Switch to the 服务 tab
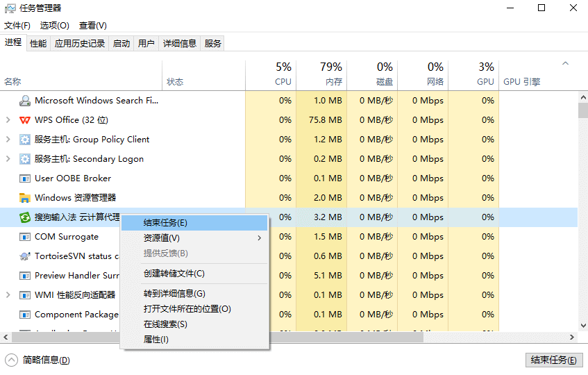Image resolution: width=588 pixels, height=375 pixels. click(x=212, y=44)
